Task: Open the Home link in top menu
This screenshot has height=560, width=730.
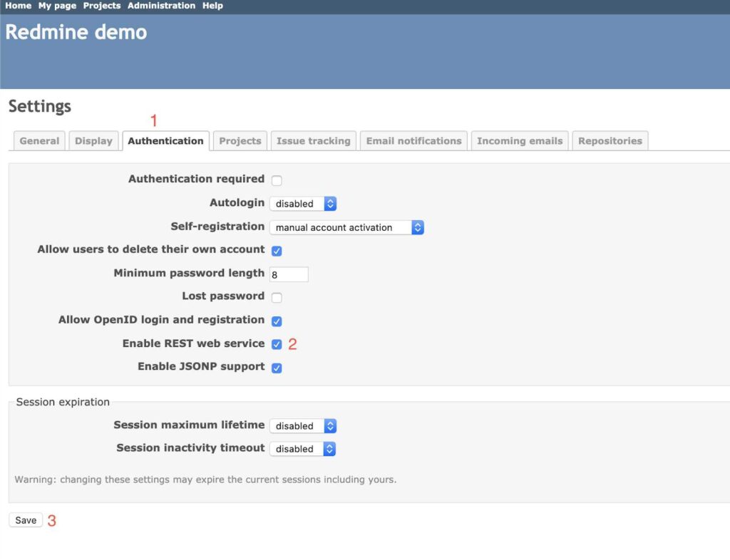Action: pos(18,6)
